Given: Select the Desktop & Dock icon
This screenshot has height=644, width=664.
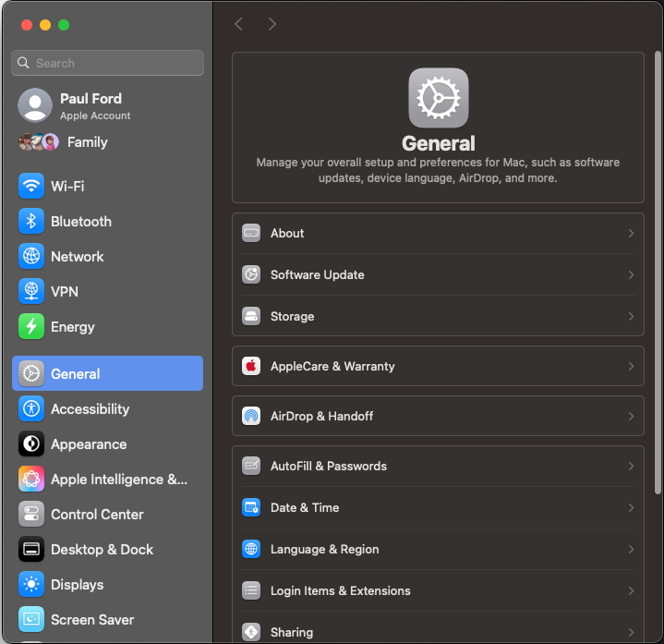Looking at the screenshot, I should 30,549.
